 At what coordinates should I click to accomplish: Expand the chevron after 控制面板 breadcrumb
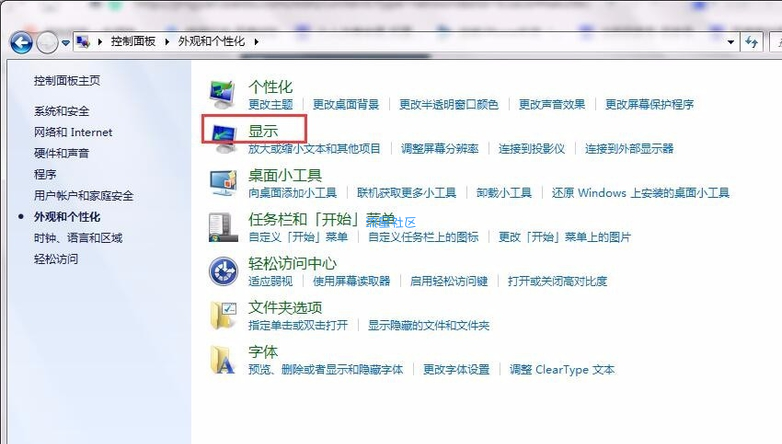pyautogui.click(x=167, y=42)
